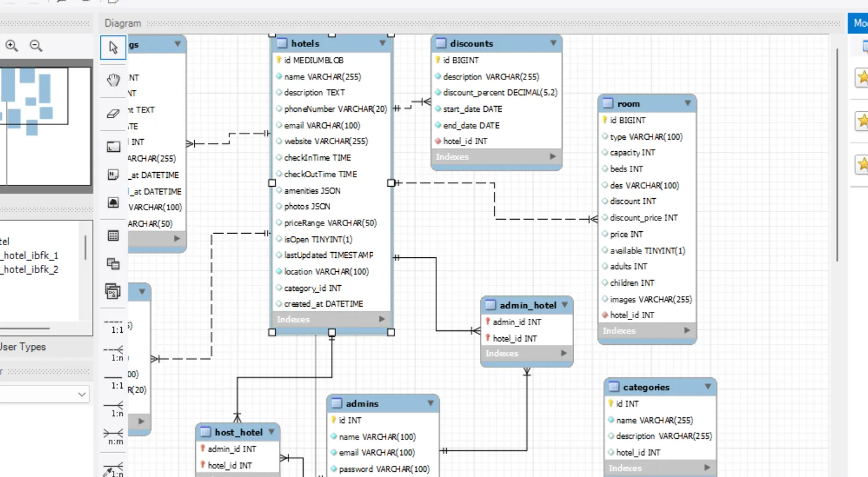The image size is (868, 477).
Task: Select the text note tool
Action: coord(113,174)
